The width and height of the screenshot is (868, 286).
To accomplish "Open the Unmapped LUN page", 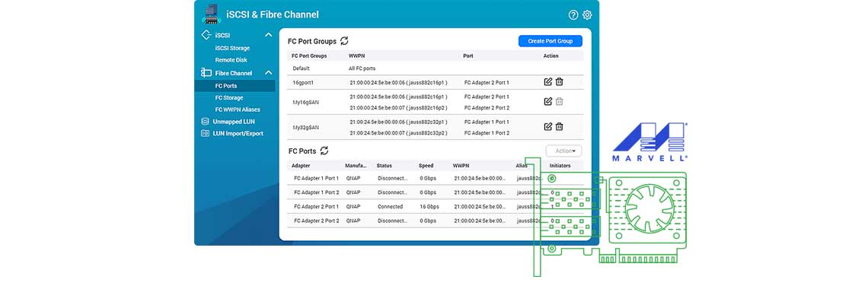I will [x=234, y=121].
